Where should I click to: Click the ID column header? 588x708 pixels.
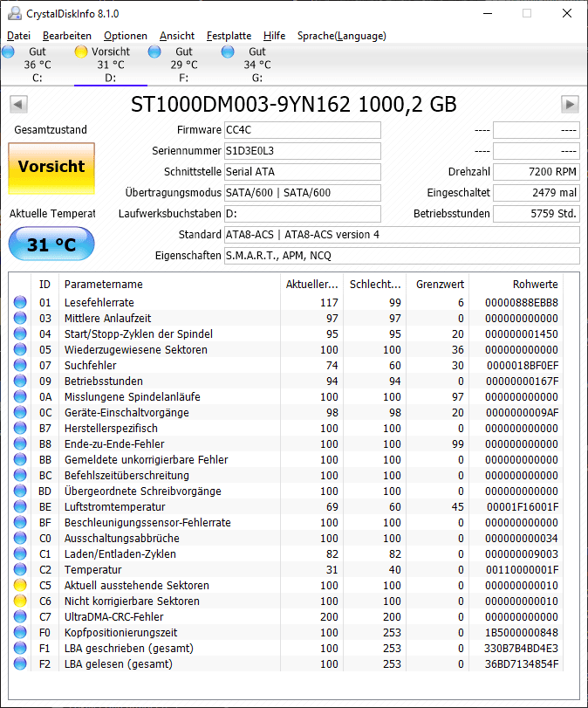click(x=44, y=284)
